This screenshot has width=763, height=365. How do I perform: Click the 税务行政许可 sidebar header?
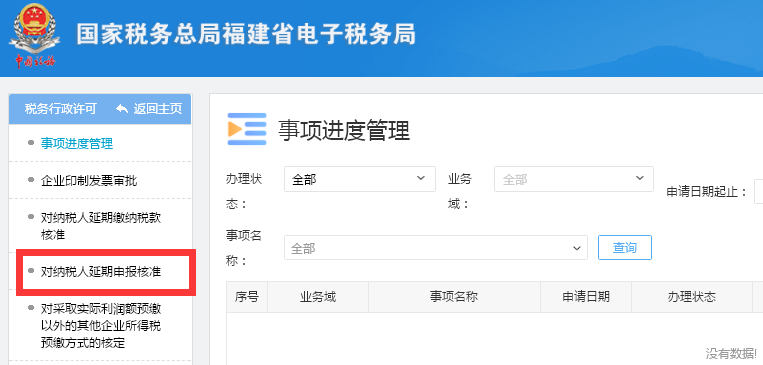tap(61, 109)
